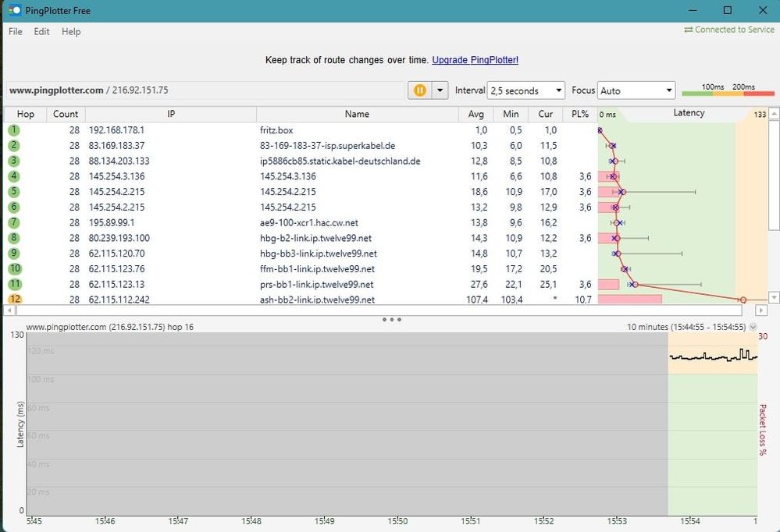Click the Name column header
The image size is (780, 532).
coord(357,114)
